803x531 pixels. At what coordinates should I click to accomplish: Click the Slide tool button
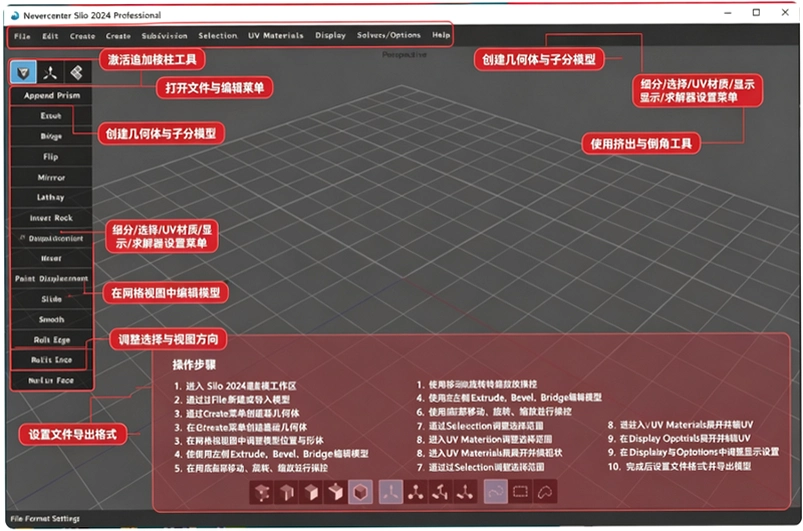pyautogui.click(x=51, y=300)
